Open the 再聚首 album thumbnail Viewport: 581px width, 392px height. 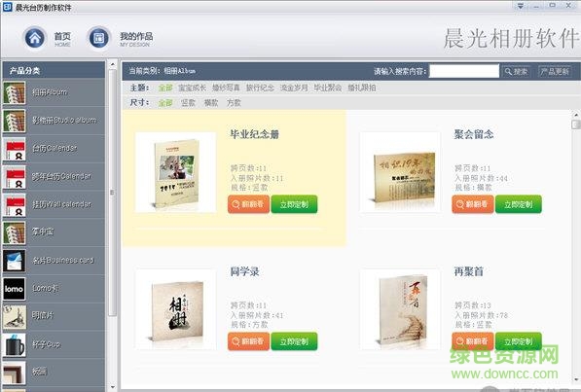click(400, 309)
